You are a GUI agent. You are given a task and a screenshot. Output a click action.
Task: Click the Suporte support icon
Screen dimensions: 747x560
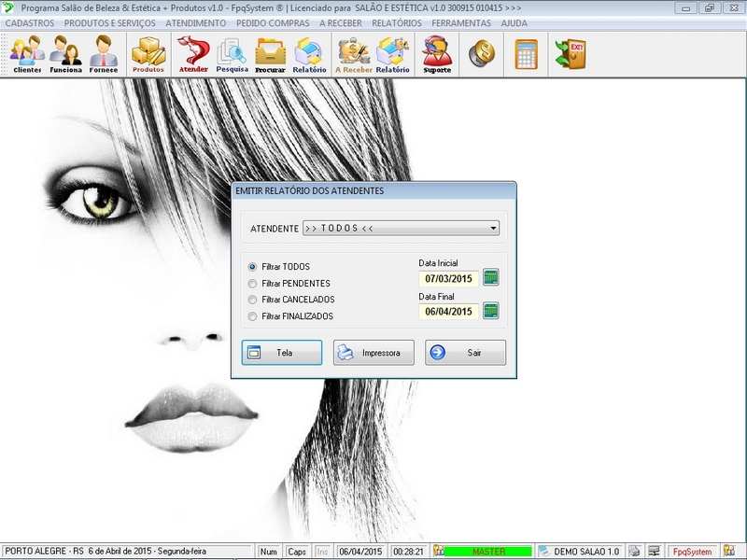pos(436,55)
